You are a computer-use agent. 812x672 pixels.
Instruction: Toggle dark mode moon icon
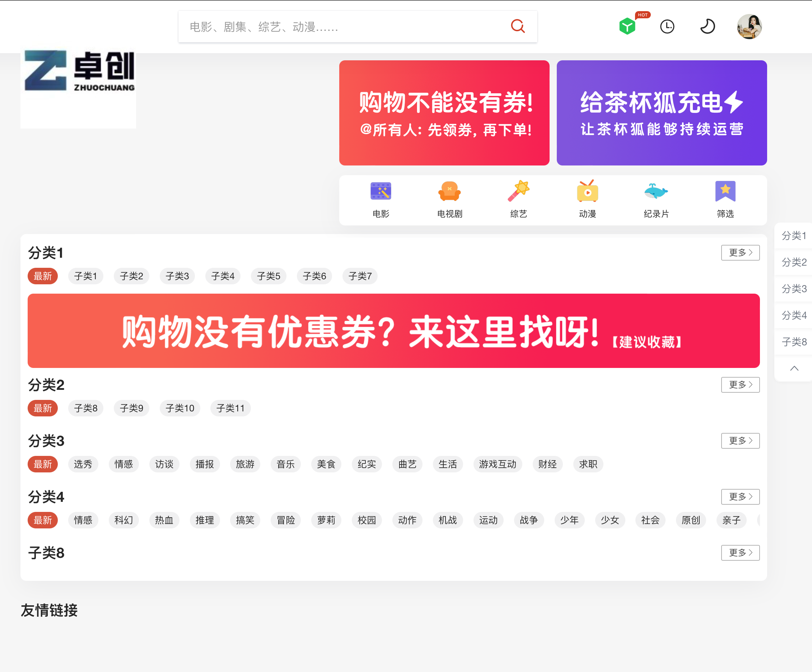[x=708, y=26]
